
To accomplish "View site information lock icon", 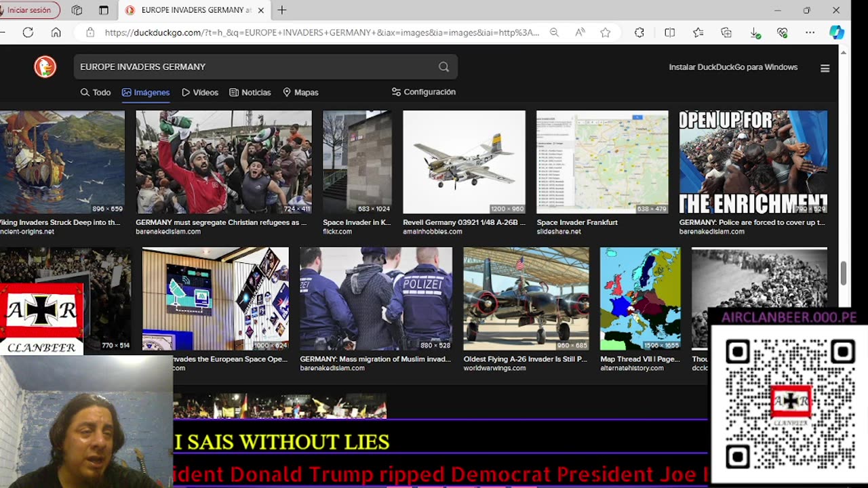I will [90, 33].
